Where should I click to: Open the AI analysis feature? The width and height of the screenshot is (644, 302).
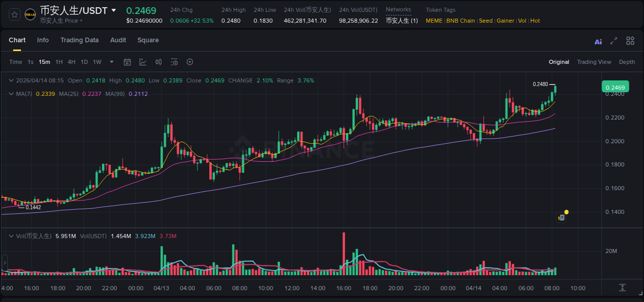pos(598,41)
